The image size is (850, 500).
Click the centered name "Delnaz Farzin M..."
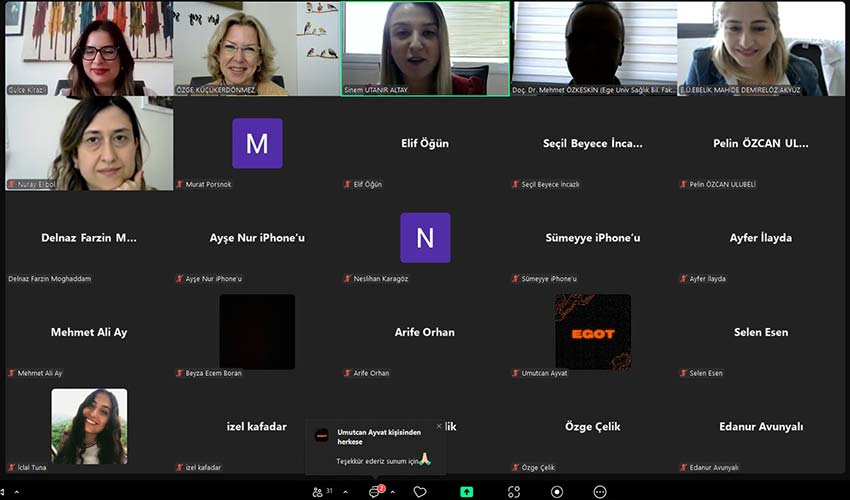(89, 238)
